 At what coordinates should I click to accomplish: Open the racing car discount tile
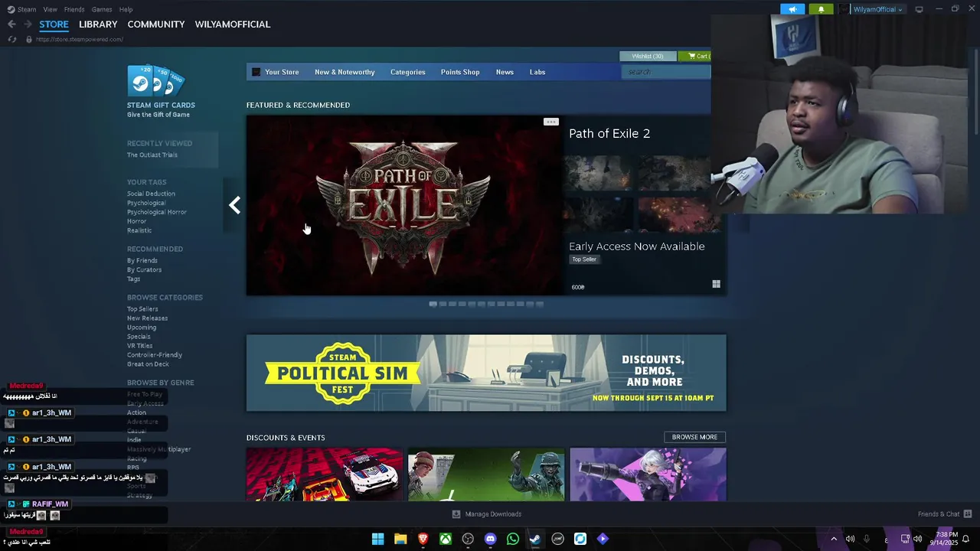click(325, 474)
